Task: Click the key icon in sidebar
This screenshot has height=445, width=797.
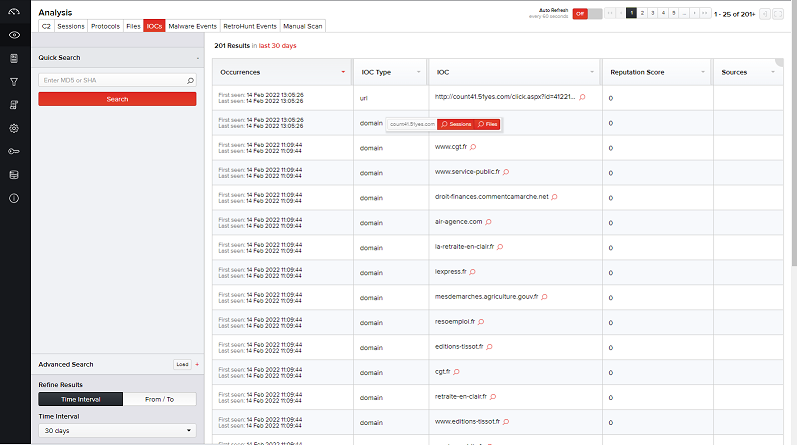Action: click(14, 151)
